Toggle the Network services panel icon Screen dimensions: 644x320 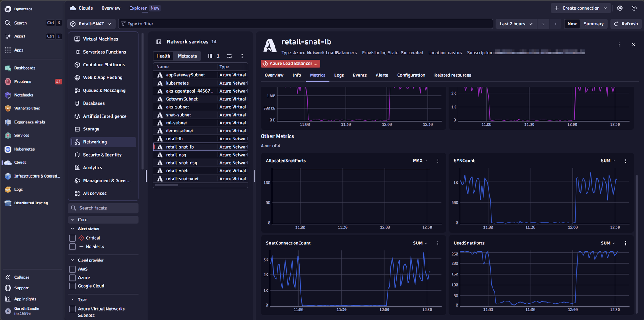[x=159, y=42]
